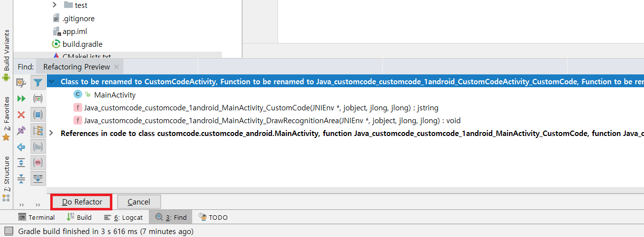This screenshot has height=237, width=644.
Task: Open the 2: Favorites side panel
Action: [x=6, y=118]
